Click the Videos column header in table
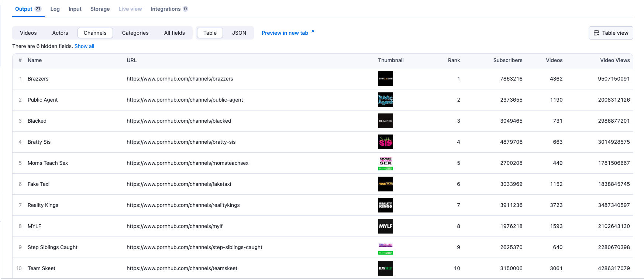This screenshot has width=644, height=279. click(x=554, y=60)
